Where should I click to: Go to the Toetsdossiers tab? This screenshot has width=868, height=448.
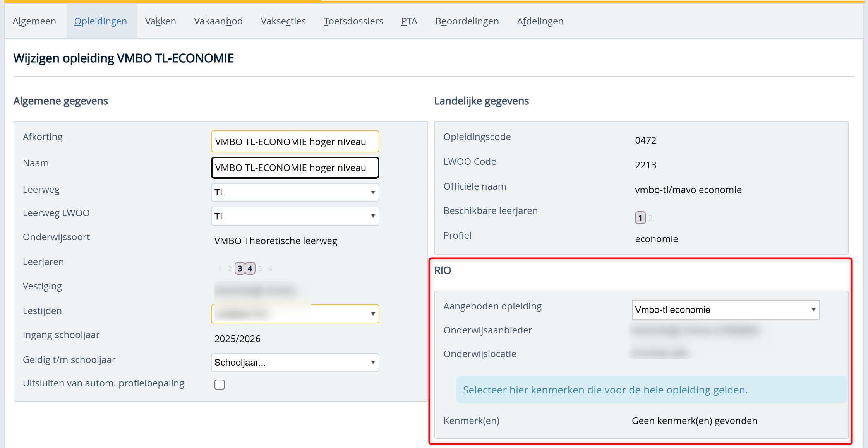pos(353,21)
